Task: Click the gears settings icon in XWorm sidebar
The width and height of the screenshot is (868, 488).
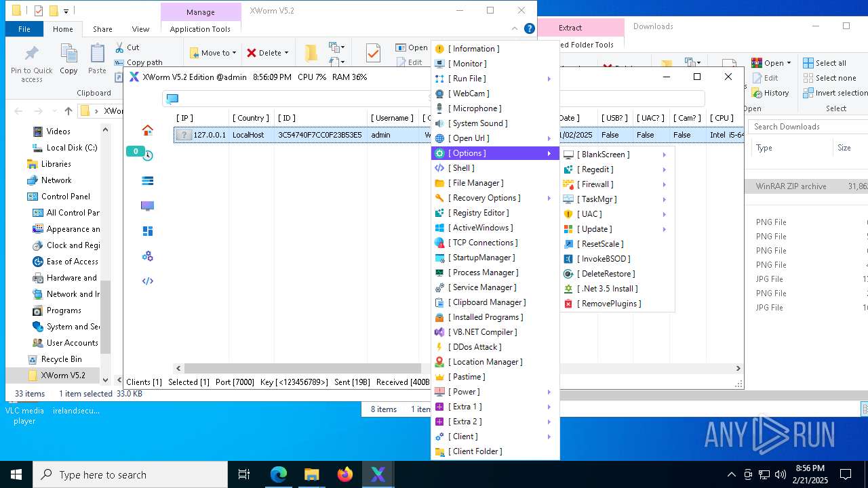Action: 147,256
